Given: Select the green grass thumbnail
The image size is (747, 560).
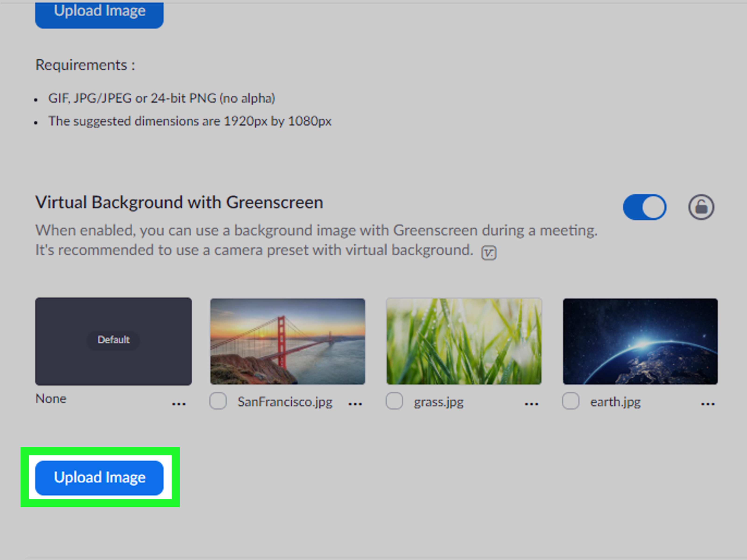Looking at the screenshot, I should [464, 341].
